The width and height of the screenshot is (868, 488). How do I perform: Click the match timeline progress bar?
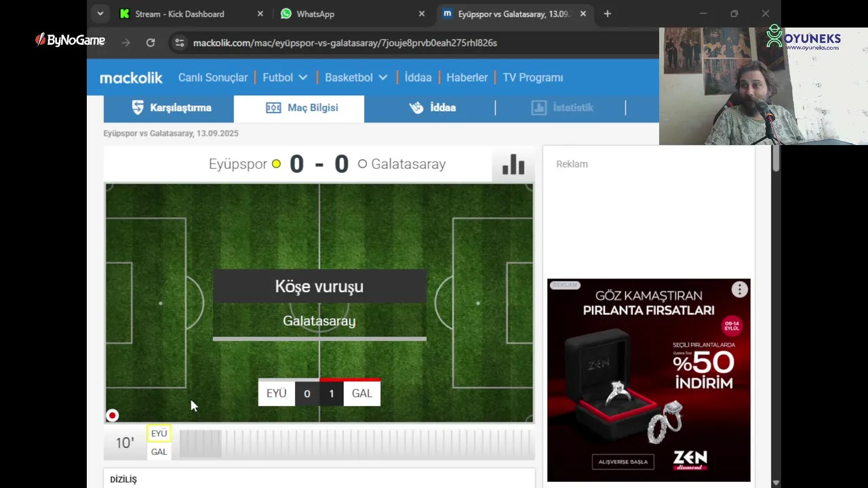357,443
